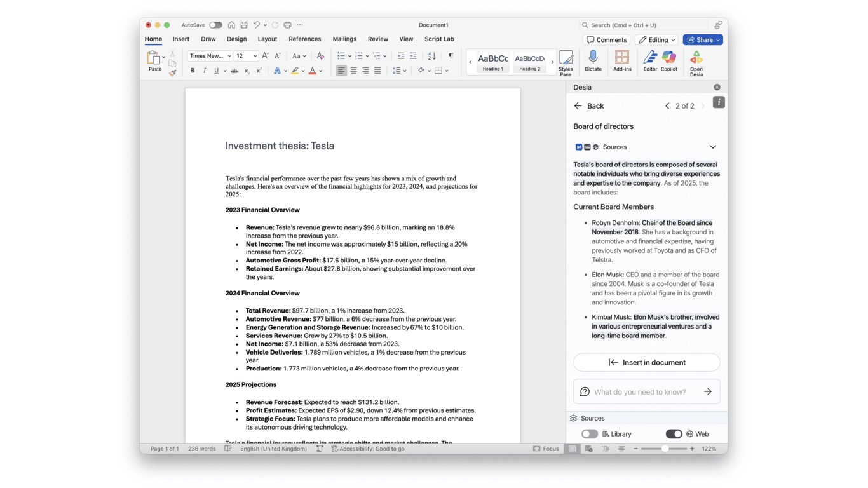Switch to the Script Lab tab

[439, 39]
